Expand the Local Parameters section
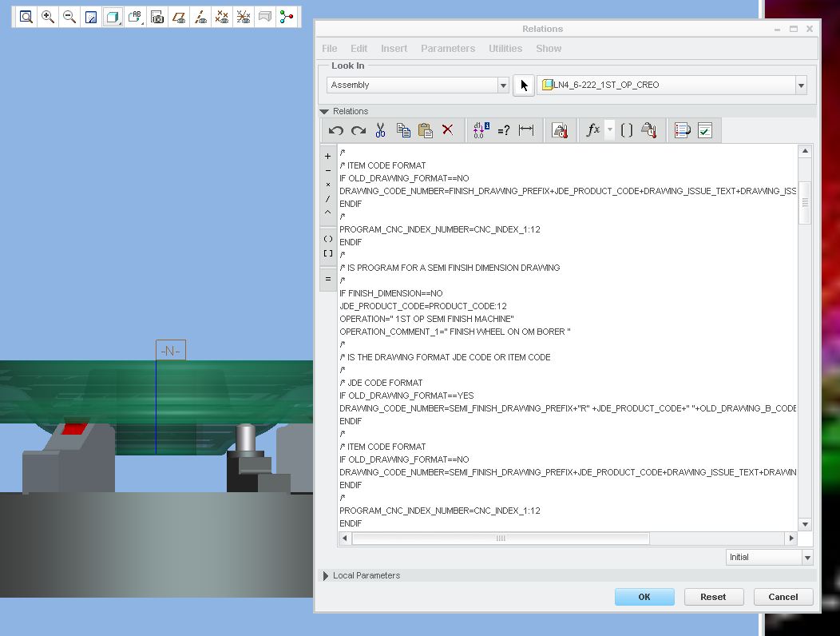The height and width of the screenshot is (636, 840). pyautogui.click(x=325, y=575)
